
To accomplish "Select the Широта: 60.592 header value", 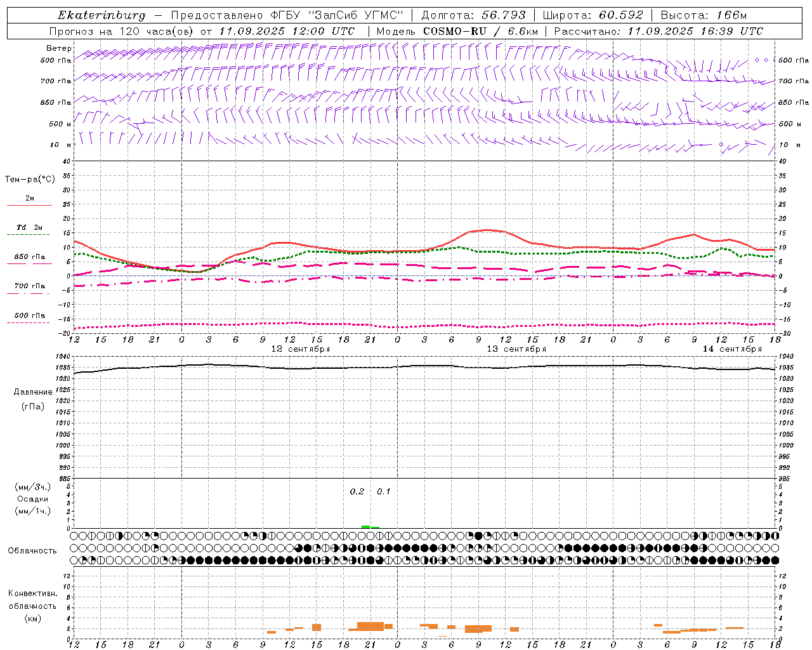I will pos(593,15).
